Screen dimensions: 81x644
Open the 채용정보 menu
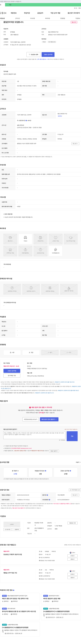click(14, 13)
